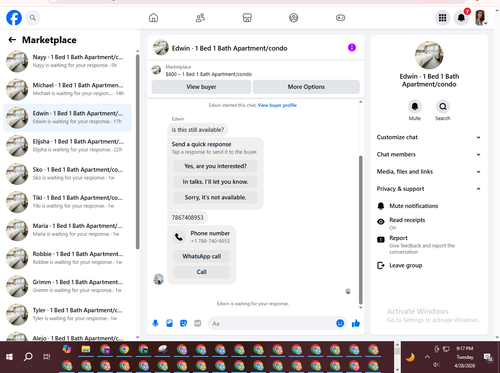Image resolution: width=500 pixels, height=373 pixels.
Task: Open the notifications bell
Action: coord(461,18)
